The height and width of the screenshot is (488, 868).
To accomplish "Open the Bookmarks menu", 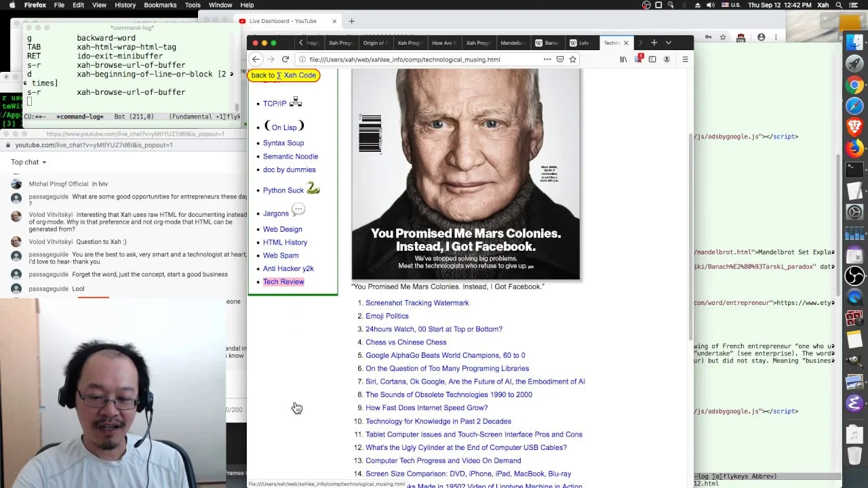I will [160, 5].
